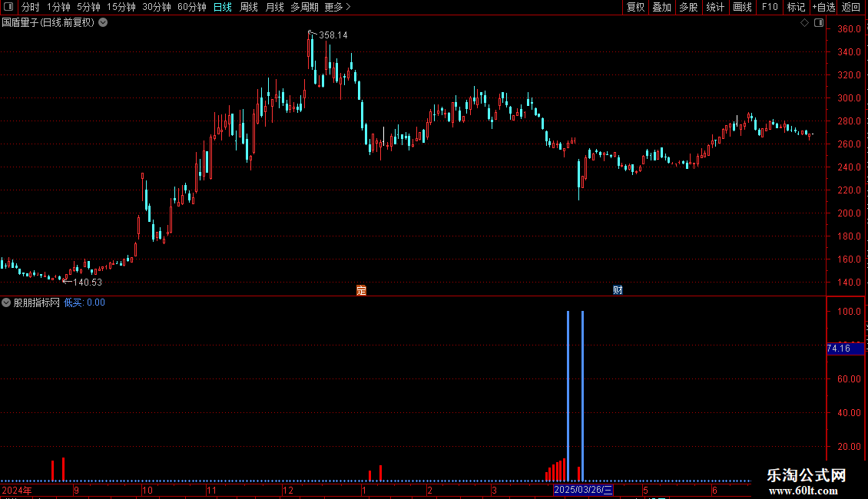Screen dimensions: 868x499
Task: Click the 叠加 overlay button
Action: (661, 7)
